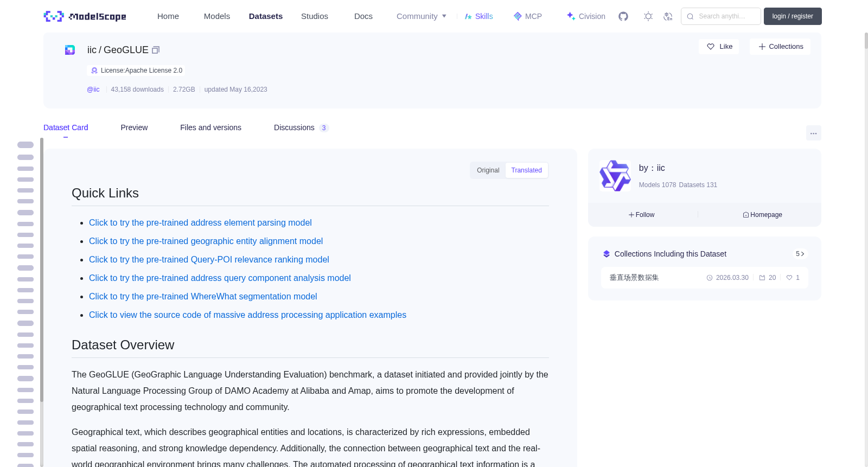Open the Query-POI relevance ranking model link
Viewport: 868px width, 467px height.
pos(209,260)
